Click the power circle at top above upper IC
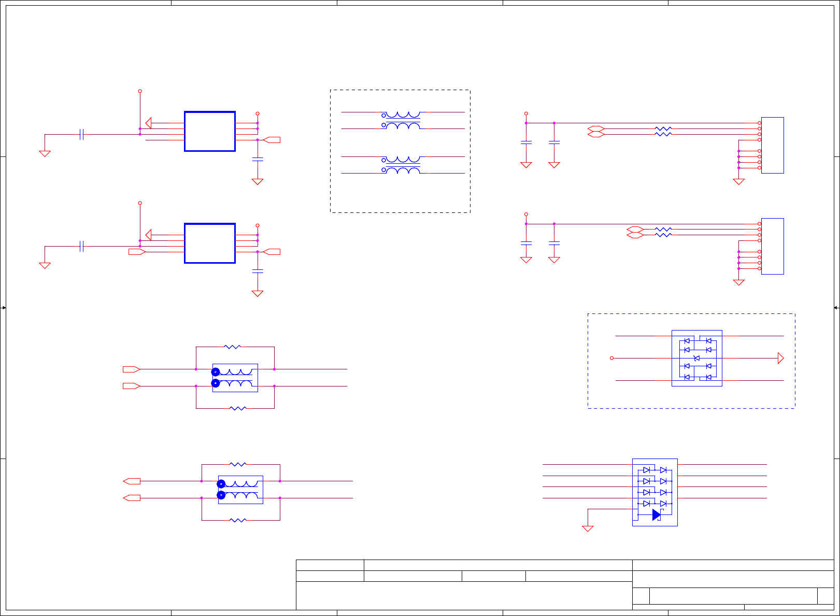Screen dimensions: 840x616 click(x=140, y=91)
